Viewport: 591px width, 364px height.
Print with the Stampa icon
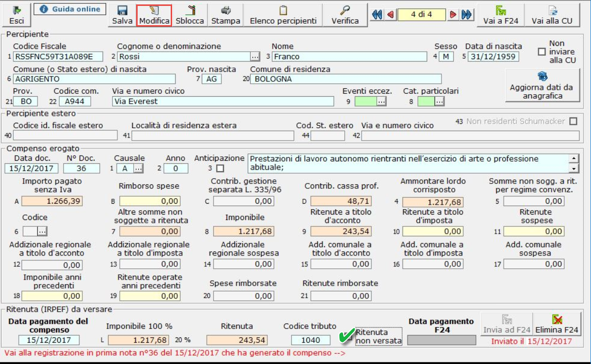tap(225, 10)
